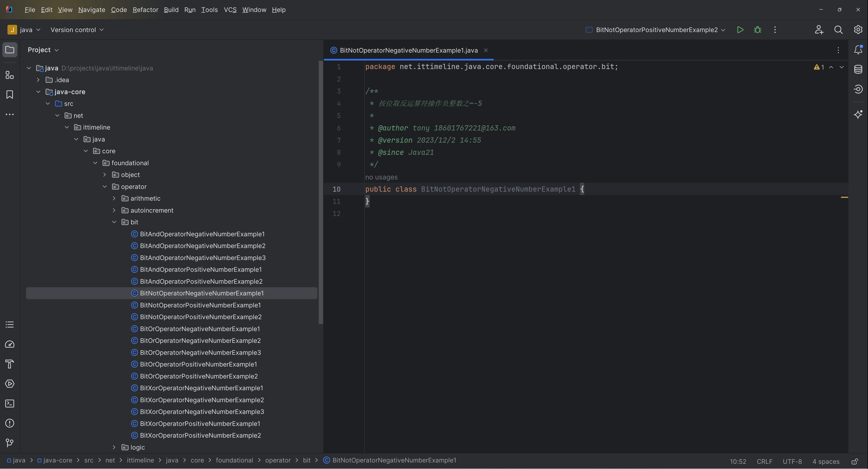Click the java-core breadcrumb
This screenshot has width=868, height=469.
coord(55,460)
